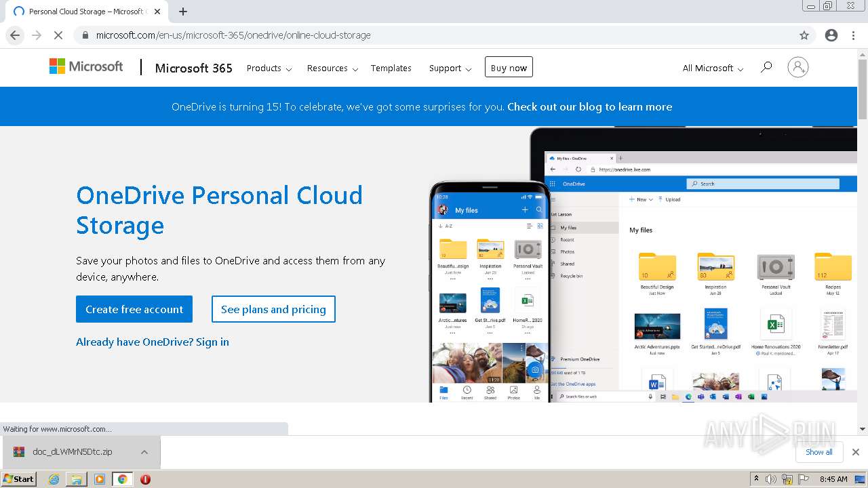
Task: Click the 8:45 AM clock
Action: coord(833,479)
